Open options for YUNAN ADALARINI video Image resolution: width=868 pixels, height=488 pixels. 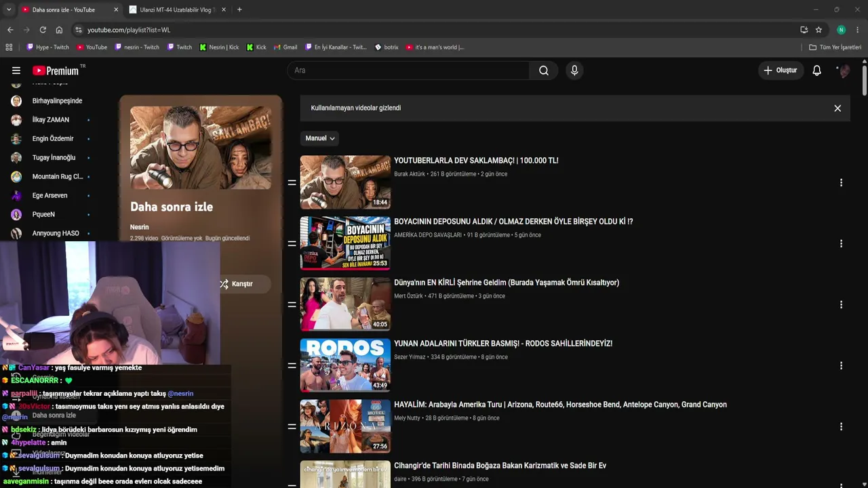tap(841, 365)
